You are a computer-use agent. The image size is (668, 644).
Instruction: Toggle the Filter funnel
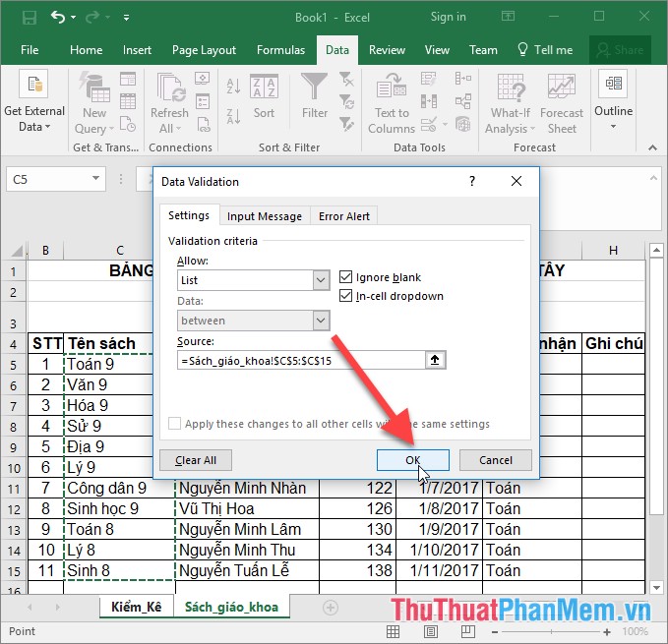[x=315, y=96]
